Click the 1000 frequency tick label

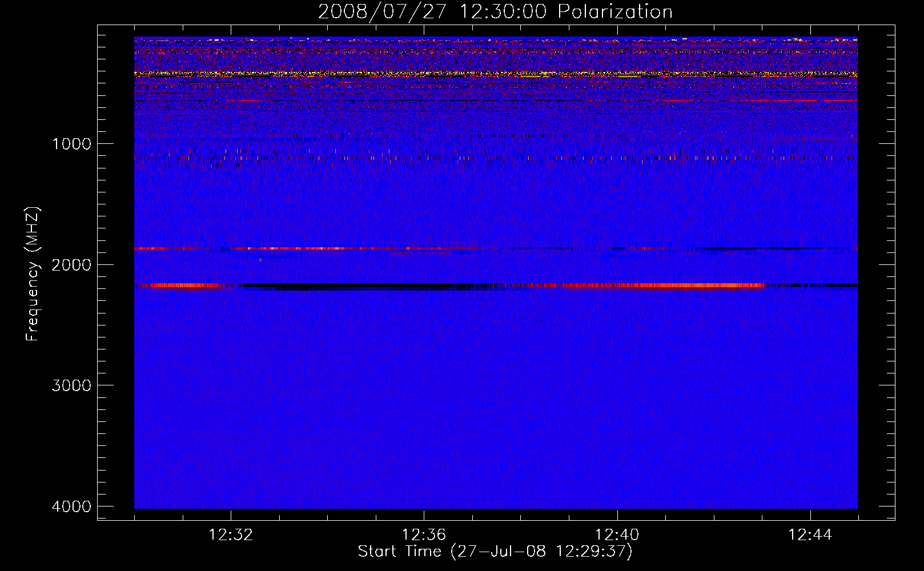point(71,143)
